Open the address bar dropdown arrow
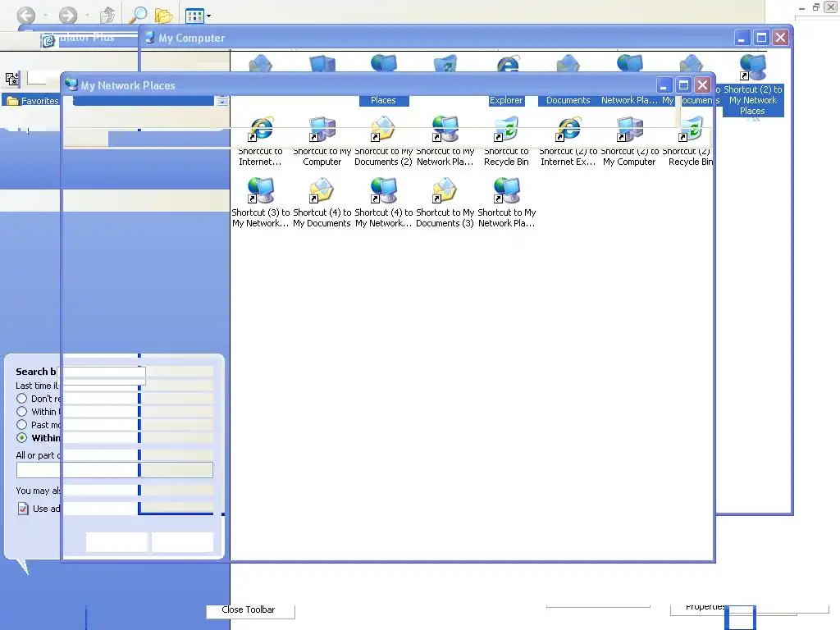 click(222, 101)
